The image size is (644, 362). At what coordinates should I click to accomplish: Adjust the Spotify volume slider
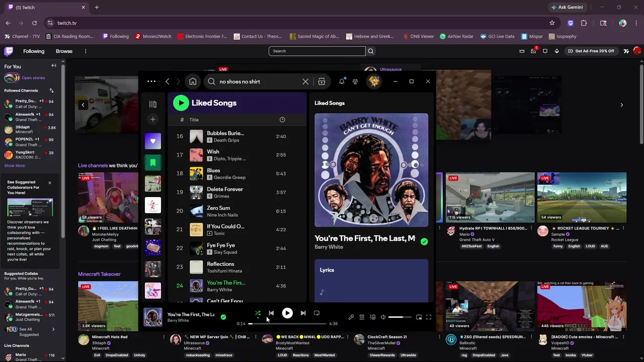click(399, 317)
